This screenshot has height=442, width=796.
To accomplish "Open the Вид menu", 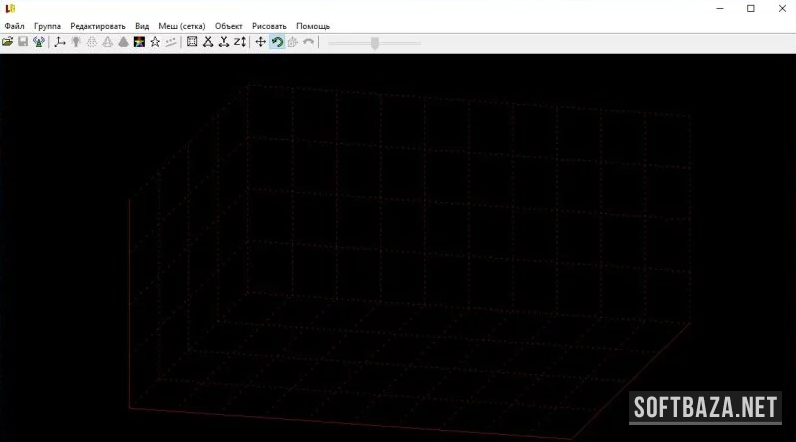I will click(142, 25).
